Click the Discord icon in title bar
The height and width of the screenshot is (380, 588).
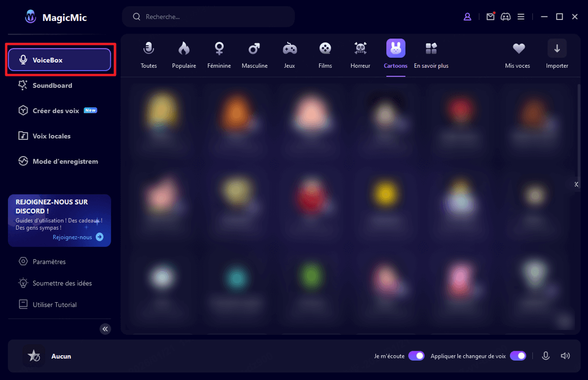pos(506,17)
